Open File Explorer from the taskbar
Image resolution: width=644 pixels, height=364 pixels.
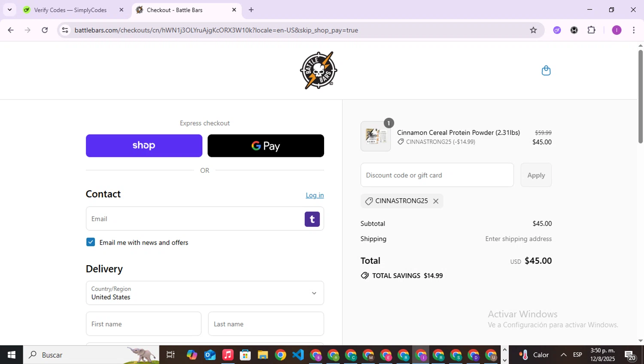[263, 355]
